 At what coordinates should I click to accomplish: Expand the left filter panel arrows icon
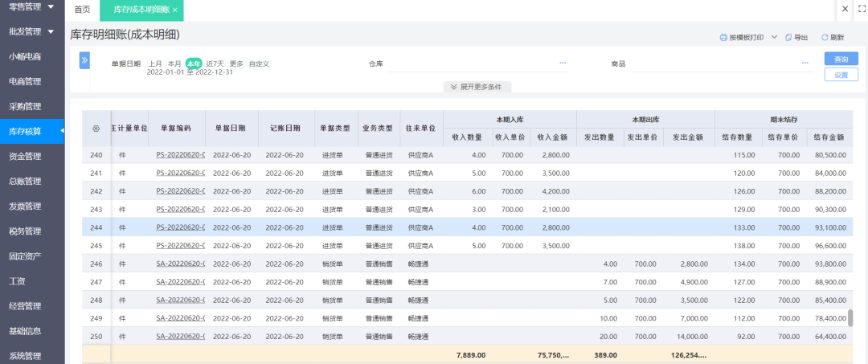[x=84, y=61]
